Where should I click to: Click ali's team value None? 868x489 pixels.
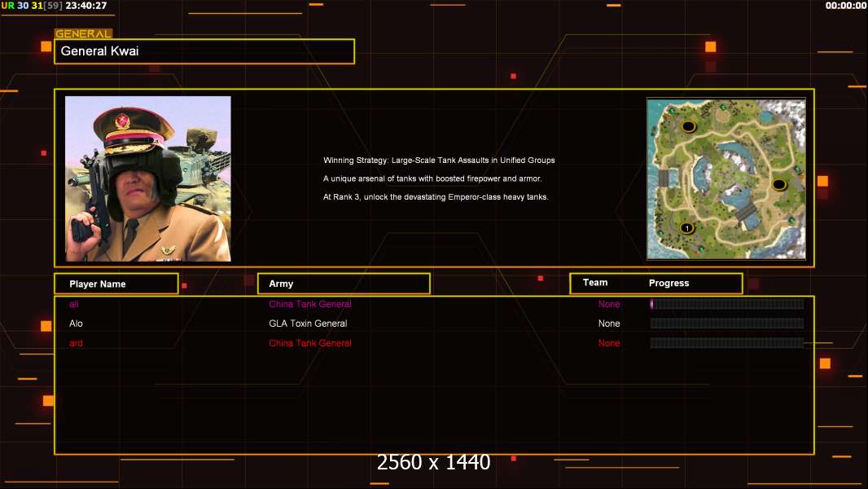(609, 304)
